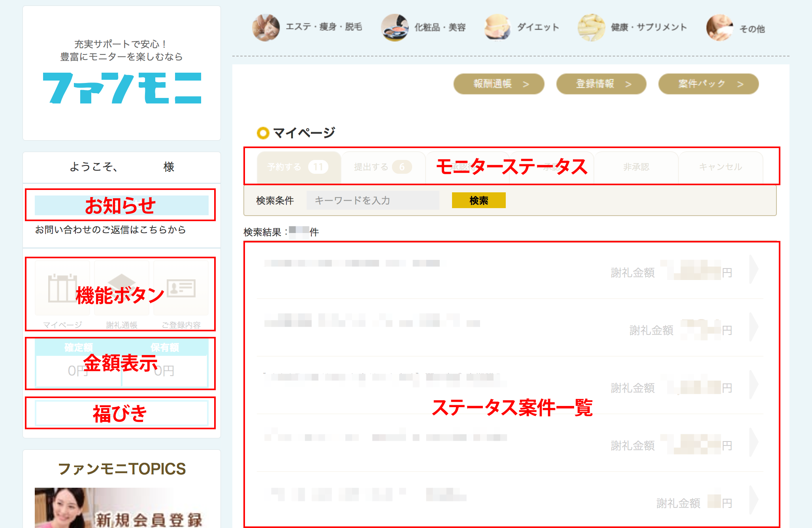Click the ファンモニ logo
This screenshot has width=812, height=528.
click(x=122, y=88)
